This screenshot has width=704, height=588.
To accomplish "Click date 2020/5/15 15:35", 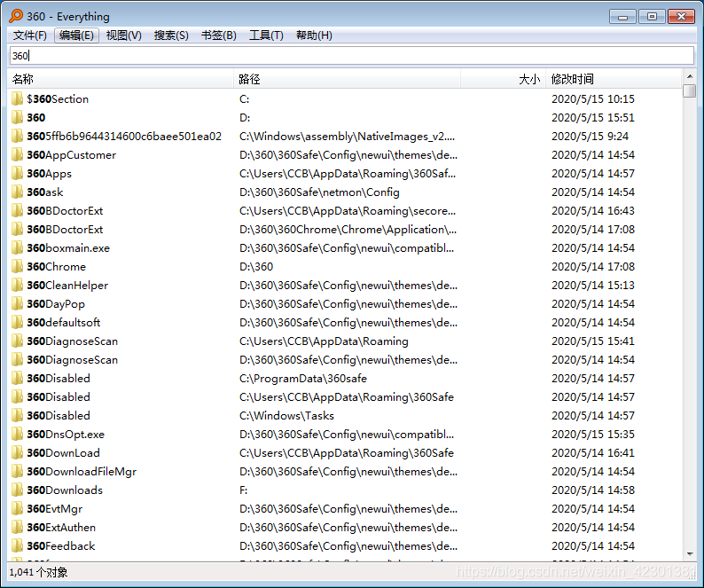I will click(592, 435).
